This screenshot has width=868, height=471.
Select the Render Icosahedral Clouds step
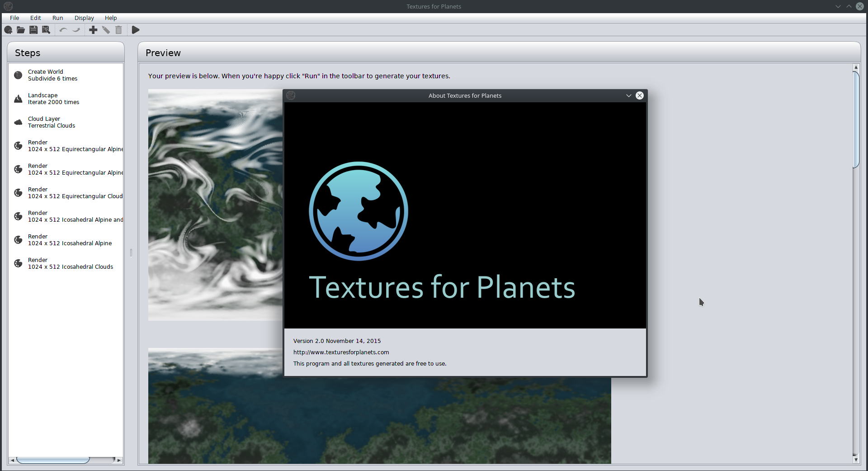coord(66,263)
